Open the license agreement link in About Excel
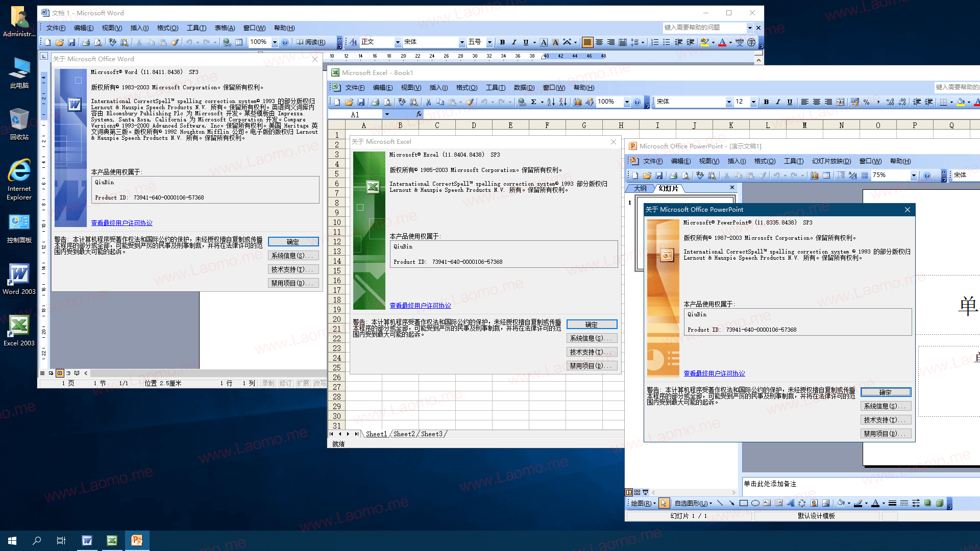Image resolution: width=980 pixels, height=551 pixels. click(x=420, y=306)
